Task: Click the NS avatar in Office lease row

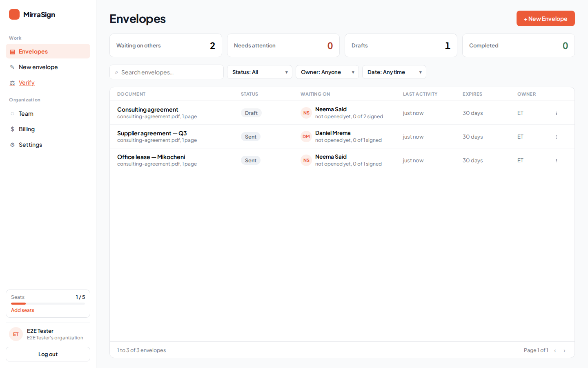Action: click(306, 160)
